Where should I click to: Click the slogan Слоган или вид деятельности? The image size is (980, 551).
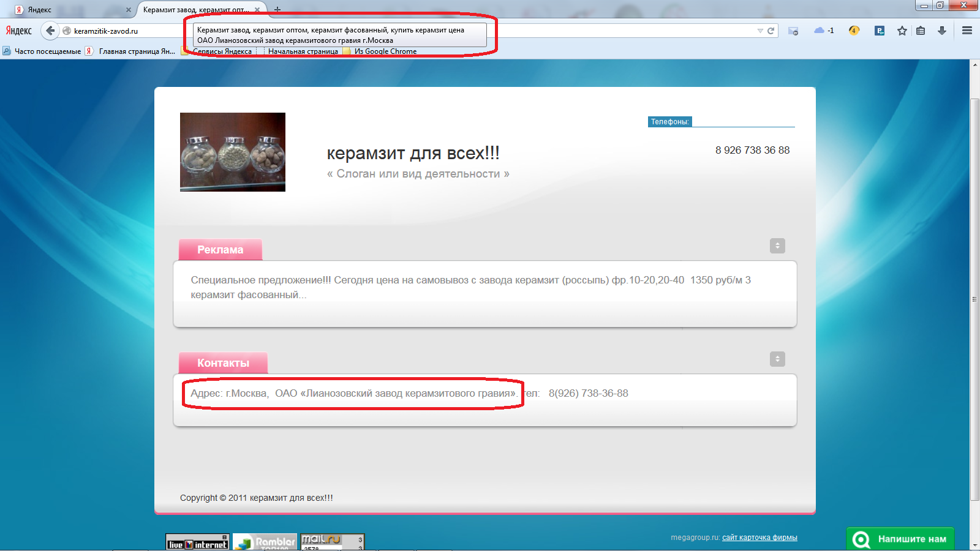pos(418,174)
